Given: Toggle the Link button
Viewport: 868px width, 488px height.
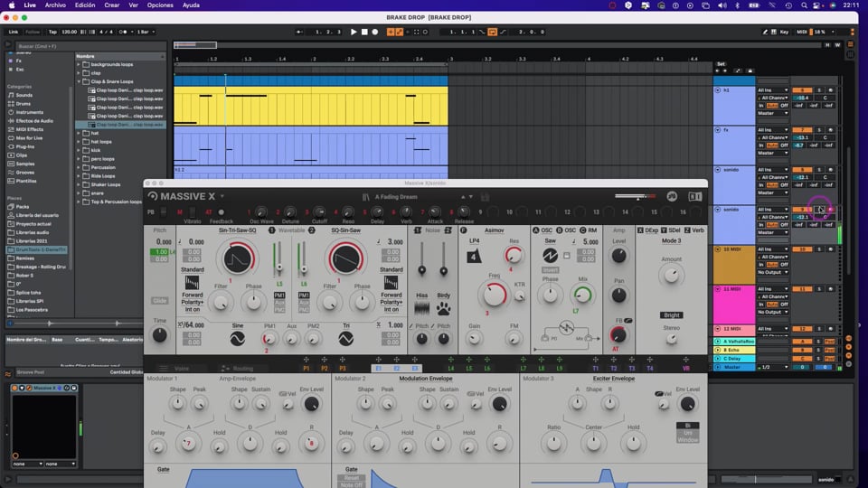Looking at the screenshot, I should coord(14,33).
